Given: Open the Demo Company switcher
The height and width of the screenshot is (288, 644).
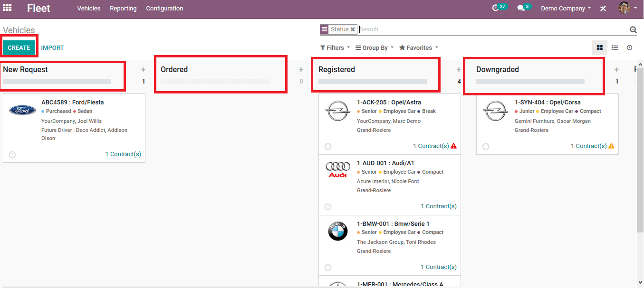Looking at the screenshot, I should [566, 9].
